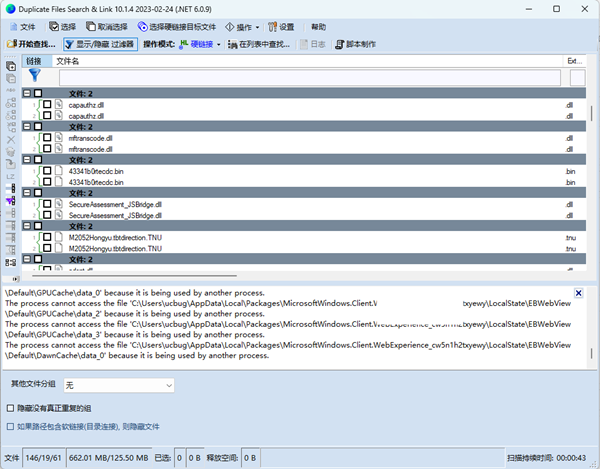This screenshot has height=469, width=600.
Task: Click the green HL icon beside 硬链接
Action: click(x=184, y=44)
